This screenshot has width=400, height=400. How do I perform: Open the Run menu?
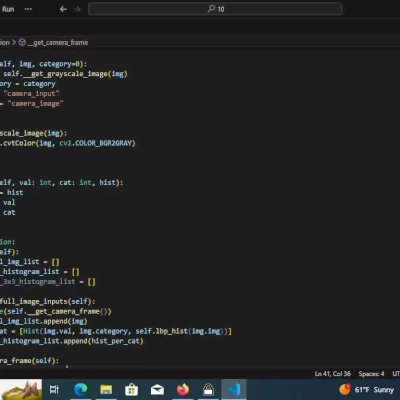click(8, 9)
